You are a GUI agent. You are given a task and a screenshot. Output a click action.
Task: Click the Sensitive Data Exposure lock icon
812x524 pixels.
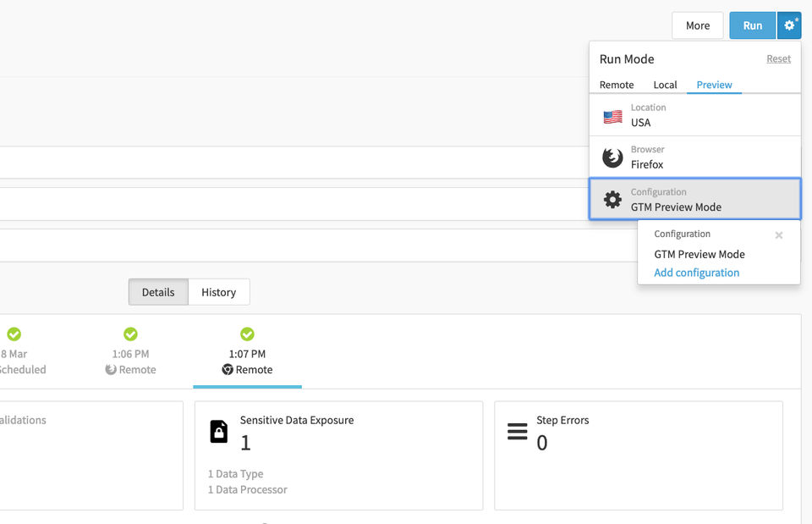click(x=219, y=431)
